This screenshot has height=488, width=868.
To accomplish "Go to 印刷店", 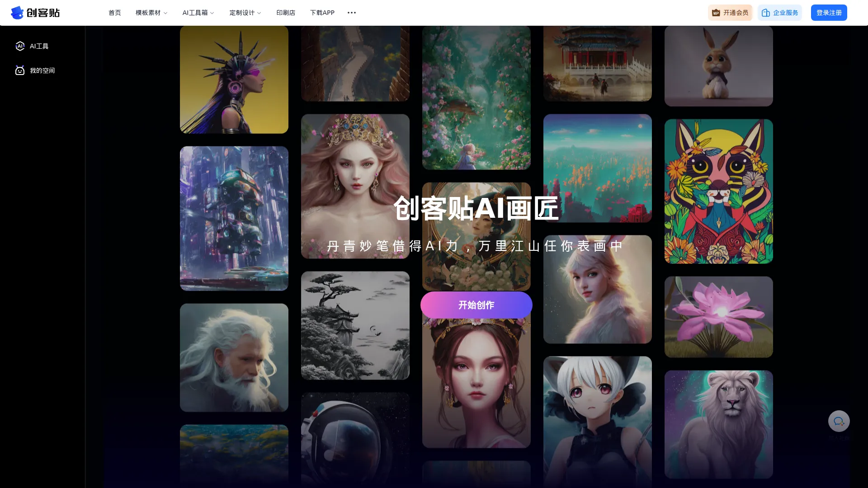I will pyautogui.click(x=286, y=13).
